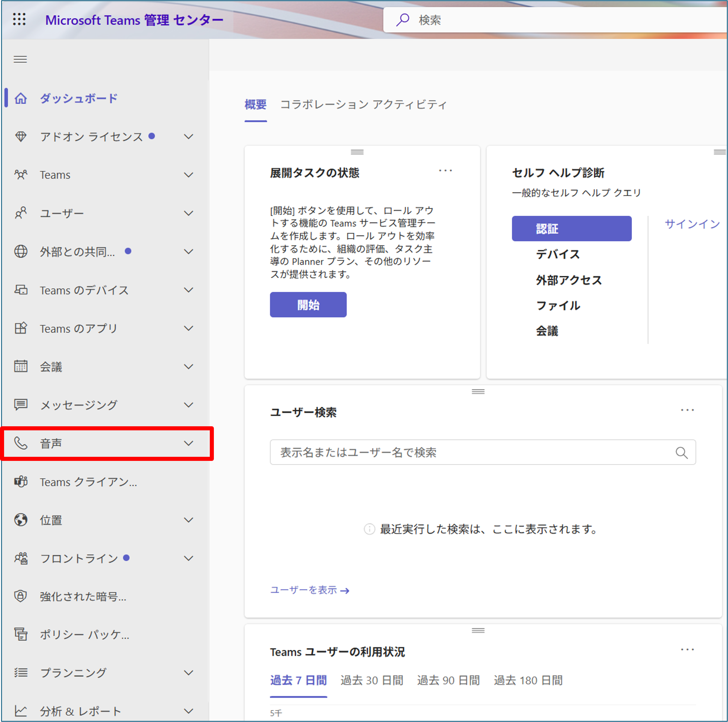Open more options on ユーザー検索 card

point(687,410)
